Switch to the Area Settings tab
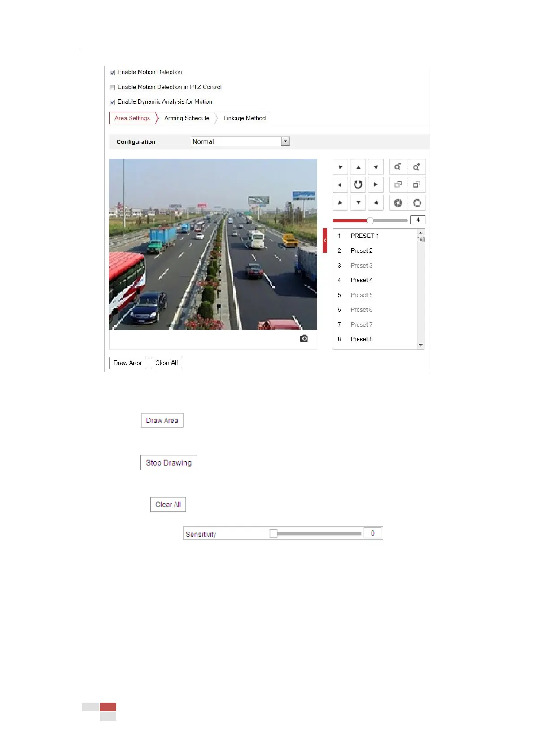This screenshot has width=534, height=756. (x=132, y=118)
